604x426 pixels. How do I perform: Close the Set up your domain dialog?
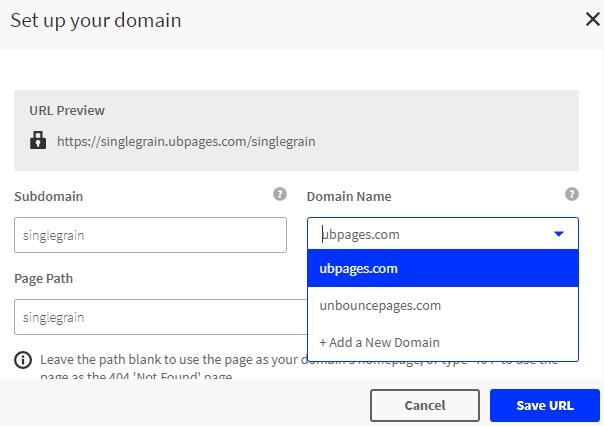click(x=592, y=19)
